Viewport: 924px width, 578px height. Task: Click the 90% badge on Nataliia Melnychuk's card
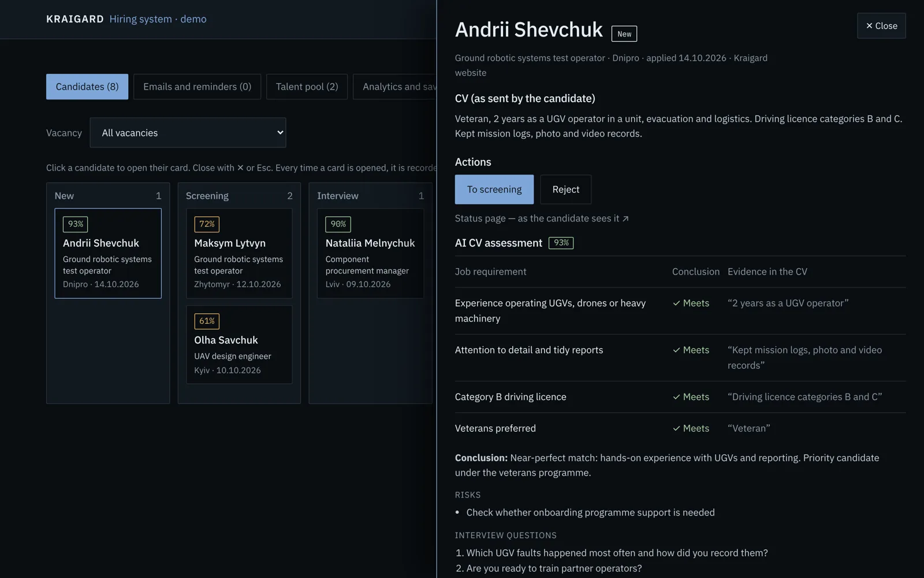(338, 224)
